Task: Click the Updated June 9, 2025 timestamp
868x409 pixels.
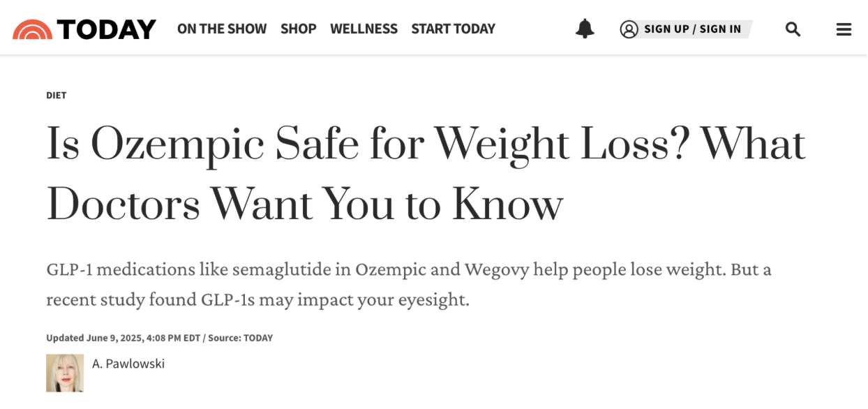Action: (123, 339)
